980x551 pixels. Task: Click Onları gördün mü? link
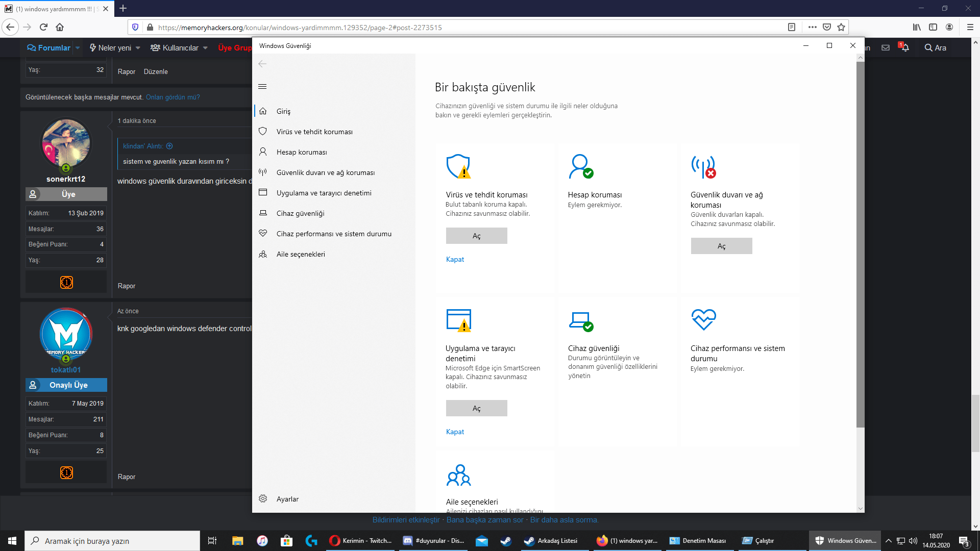pyautogui.click(x=173, y=97)
